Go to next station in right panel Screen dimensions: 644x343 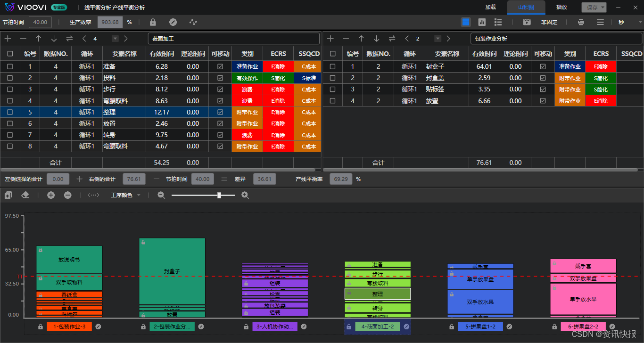[448, 39]
